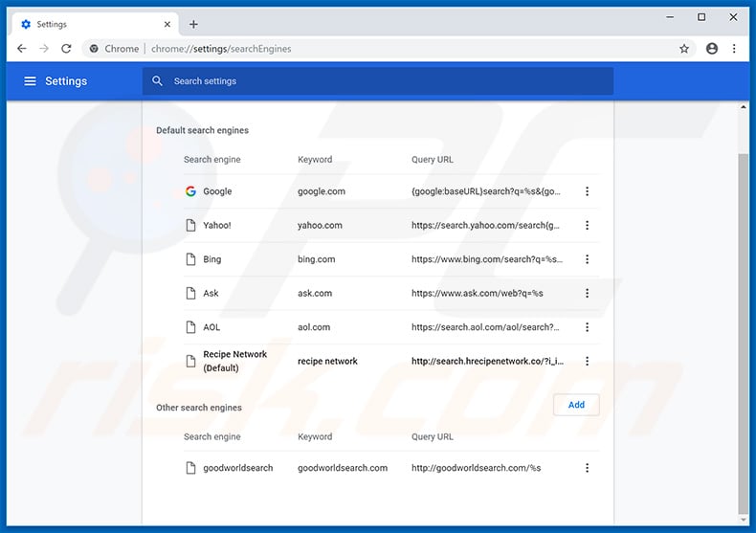Go back with the browser back arrow

coord(22,49)
